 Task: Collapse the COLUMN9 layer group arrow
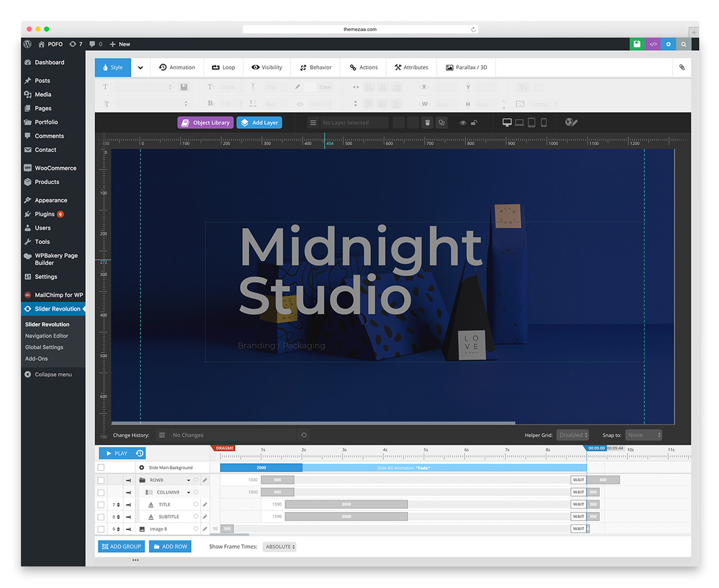click(x=188, y=493)
